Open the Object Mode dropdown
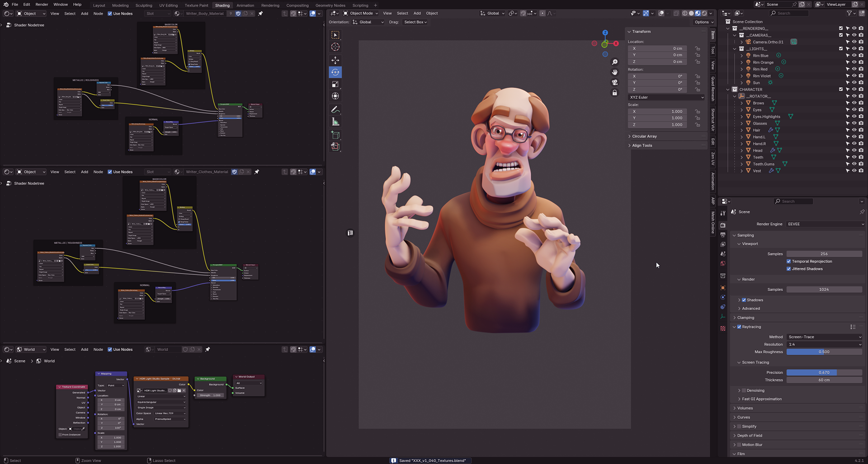The width and height of the screenshot is (868, 464). [x=360, y=13]
